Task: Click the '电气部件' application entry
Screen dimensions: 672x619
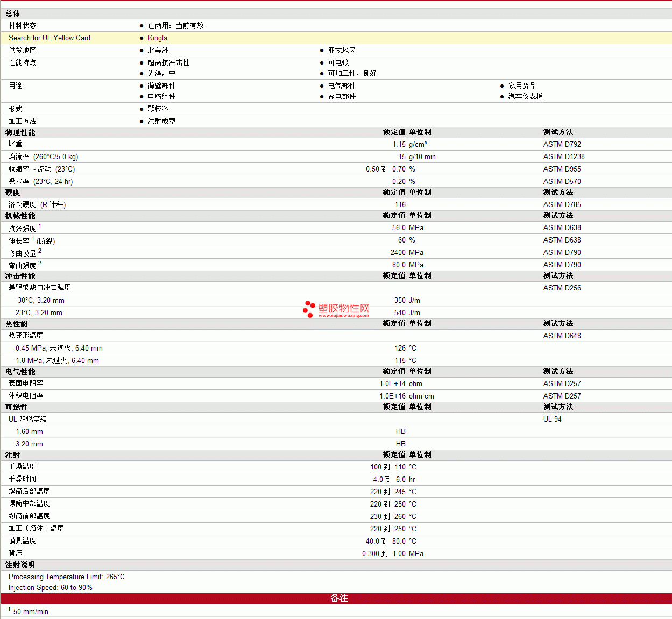Action: 342,86
